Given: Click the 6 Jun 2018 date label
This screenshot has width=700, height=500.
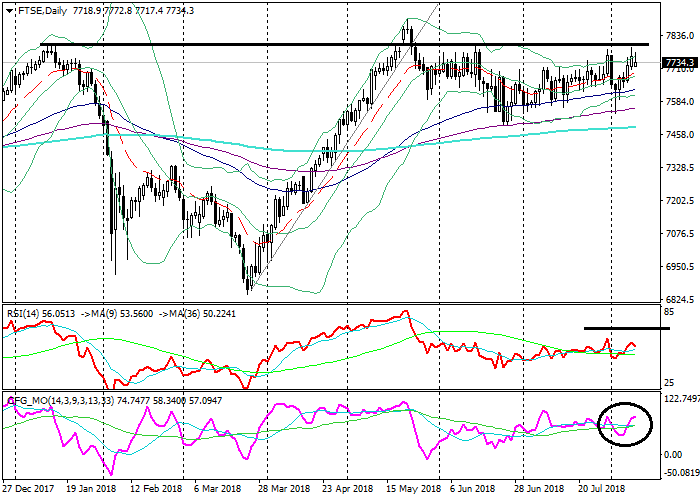Looking at the screenshot, I should (473, 489).
